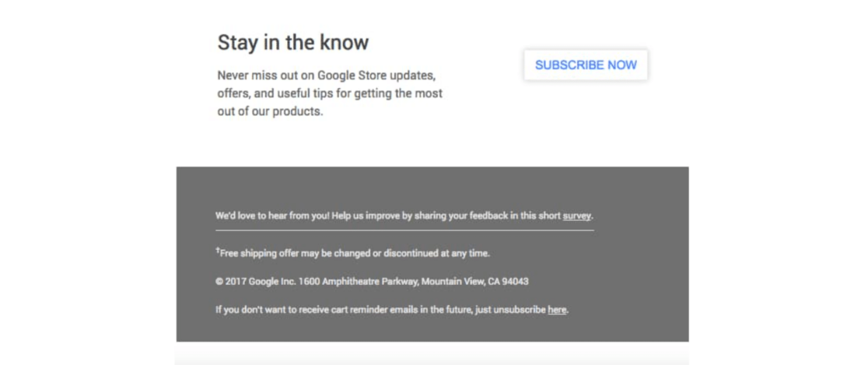This screenshot has height=365, width=868.
Task: Click the 'We'd love to hear from you!' sentence
Action: pyautogui.click(x=404, y=216)
